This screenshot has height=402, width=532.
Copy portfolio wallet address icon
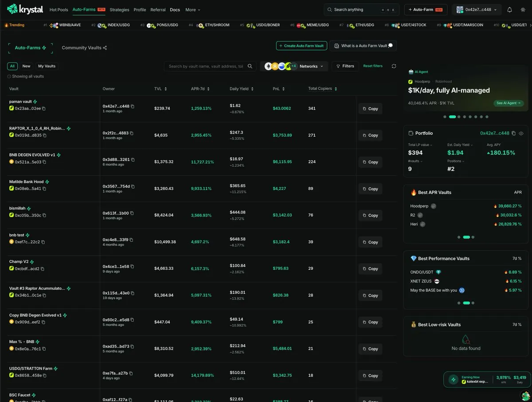coord(513,133)
